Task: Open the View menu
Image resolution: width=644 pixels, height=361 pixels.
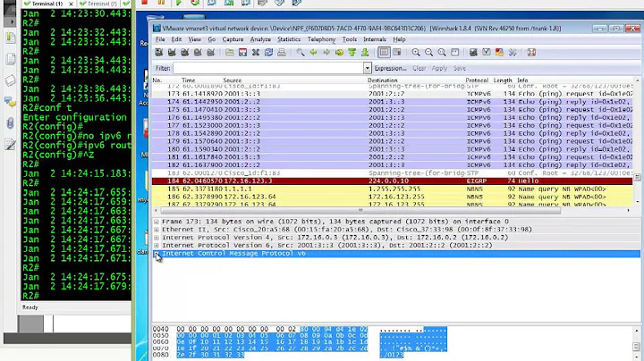Action: coord(195,39)
